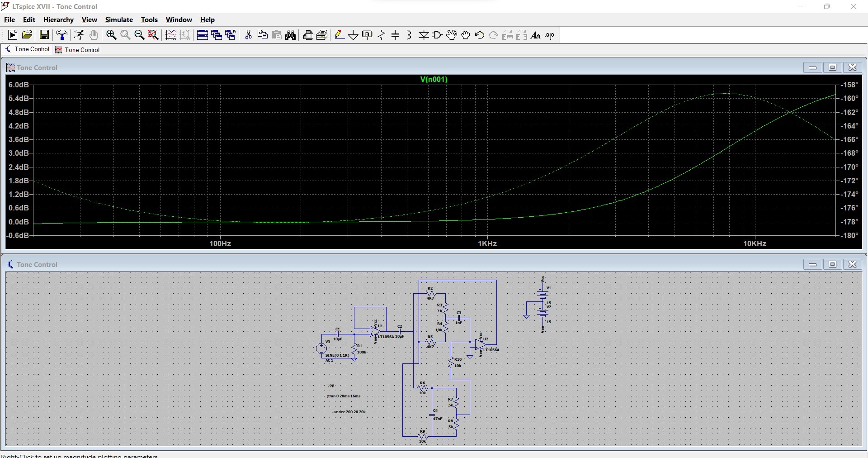Click the R1 100k resistor
Viewport: 868px width, 458px height.
point(355,348)
